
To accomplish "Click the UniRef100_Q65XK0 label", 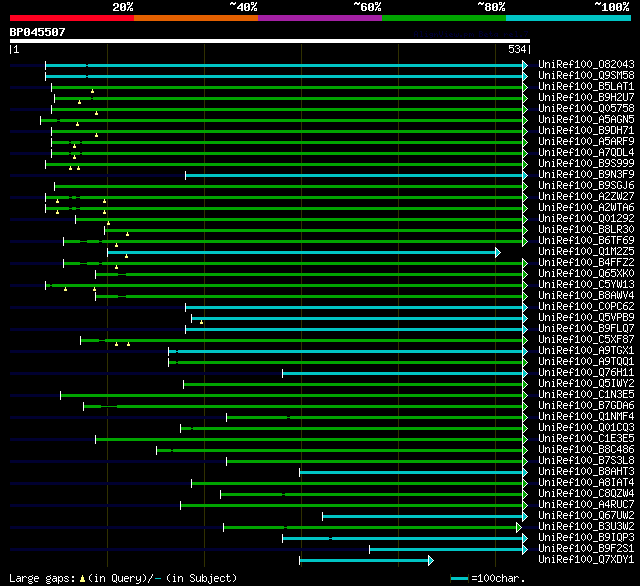I will click(x=586, y=274).
